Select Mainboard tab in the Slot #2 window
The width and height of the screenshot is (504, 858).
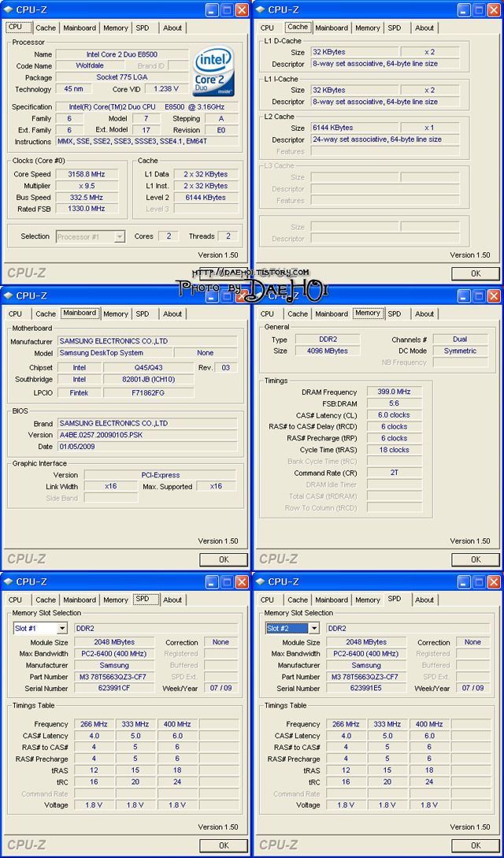point(332,600)
